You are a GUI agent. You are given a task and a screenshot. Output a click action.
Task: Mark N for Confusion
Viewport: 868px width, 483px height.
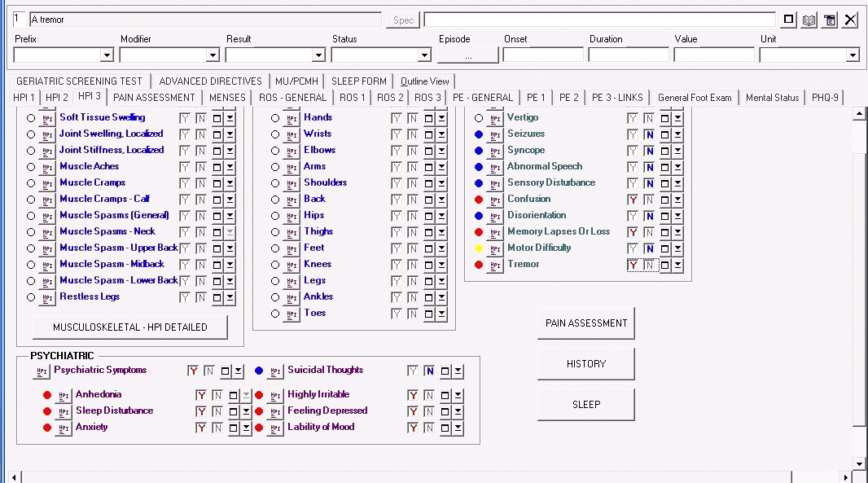(649, 200)
